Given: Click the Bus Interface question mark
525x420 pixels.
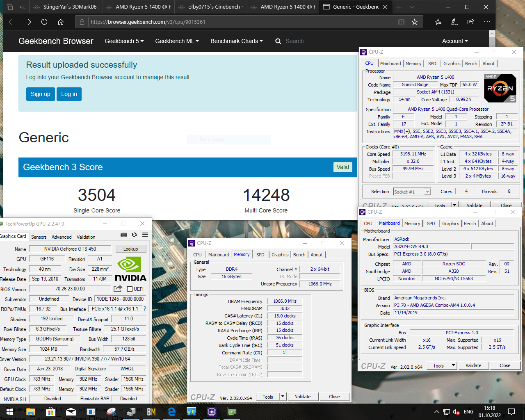Looking at the screenshot, I should click(144, 309).
